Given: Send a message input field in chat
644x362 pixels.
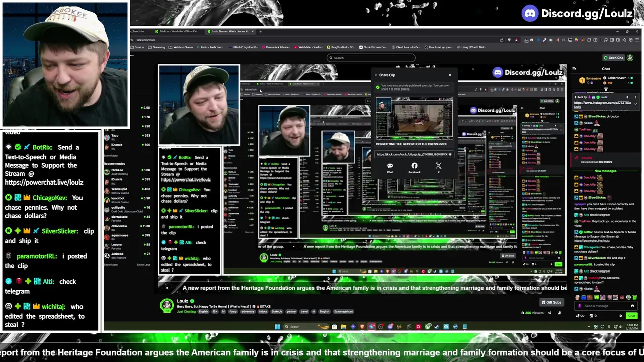Looking at the screenshot, I should 606,306.
